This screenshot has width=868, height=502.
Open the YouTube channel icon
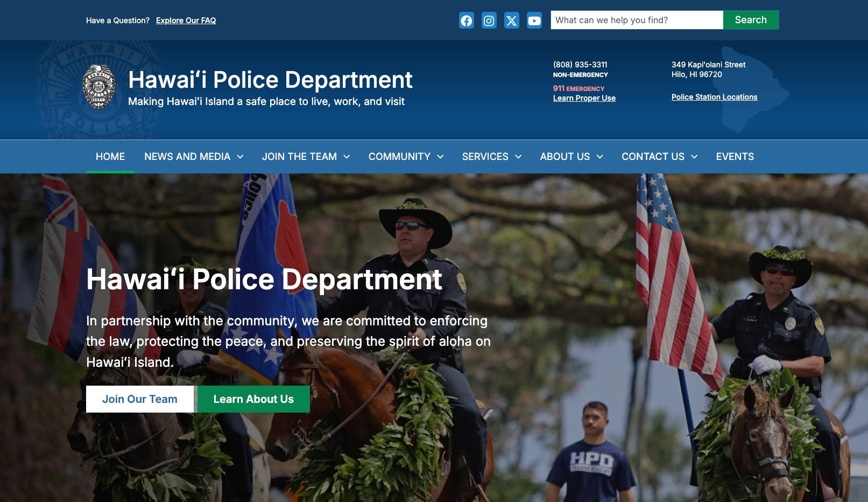pos(534,20)
